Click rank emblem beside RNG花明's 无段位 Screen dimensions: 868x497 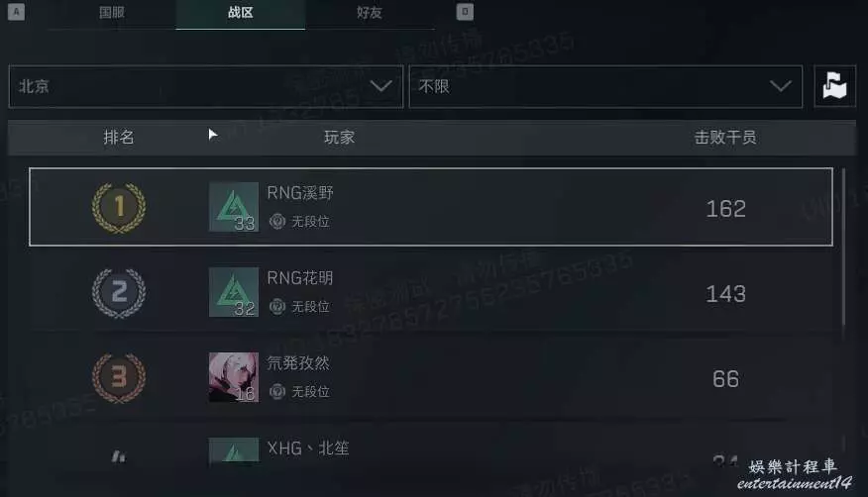click(277, 306)
